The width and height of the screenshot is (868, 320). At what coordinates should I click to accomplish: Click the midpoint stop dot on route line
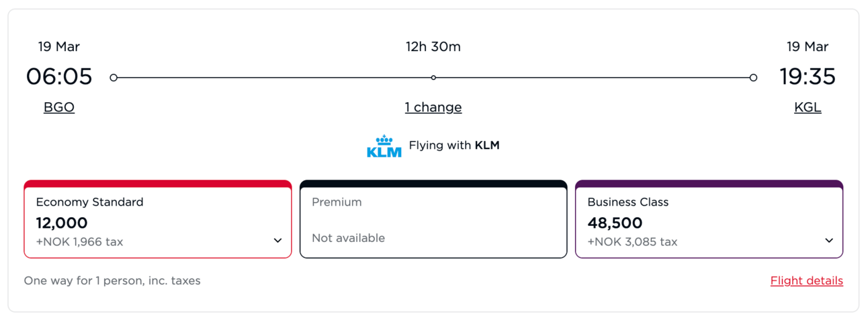(433, 78)
